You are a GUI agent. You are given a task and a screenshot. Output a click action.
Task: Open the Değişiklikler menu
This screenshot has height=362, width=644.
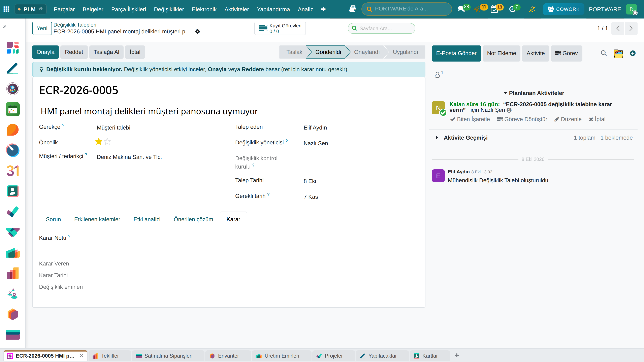[x=169, y=9]
